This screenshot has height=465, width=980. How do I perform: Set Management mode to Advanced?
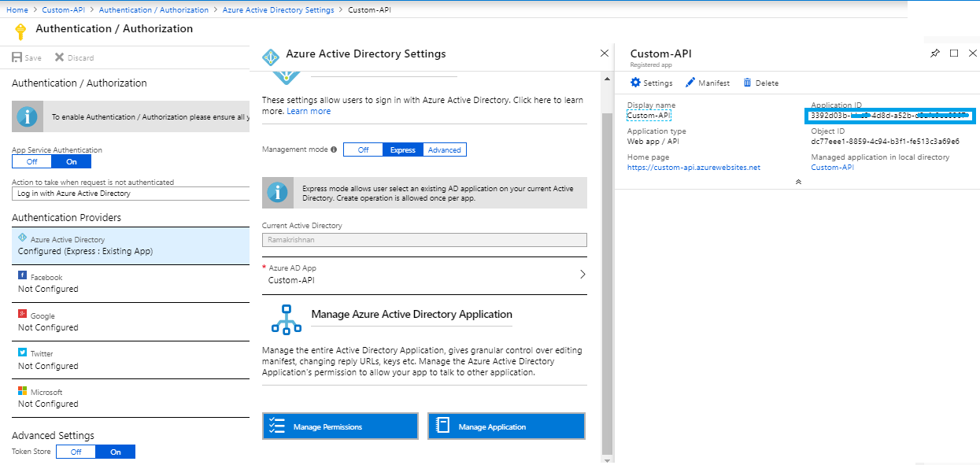point(445,149)
